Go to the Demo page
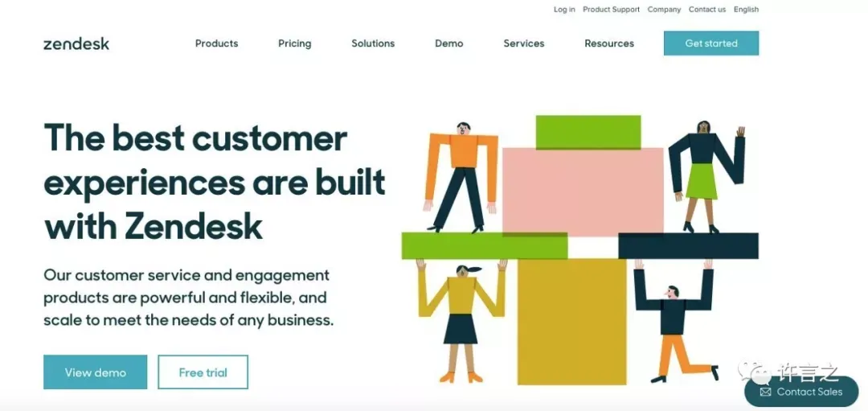Screen dimensions: 868x411 (449, 43)
